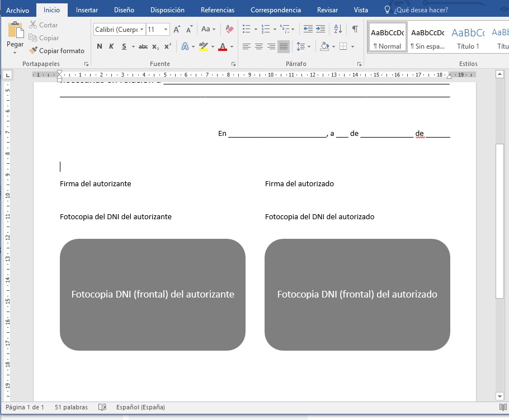Click the ¿Qué desea hacer? search field
This screenshot has height=420, width=509.
coord(421,10)
